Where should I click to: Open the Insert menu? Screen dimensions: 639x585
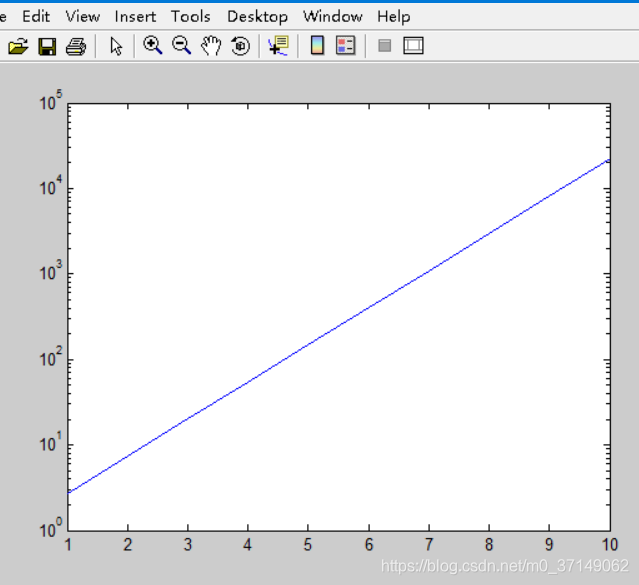pos(135,17)
